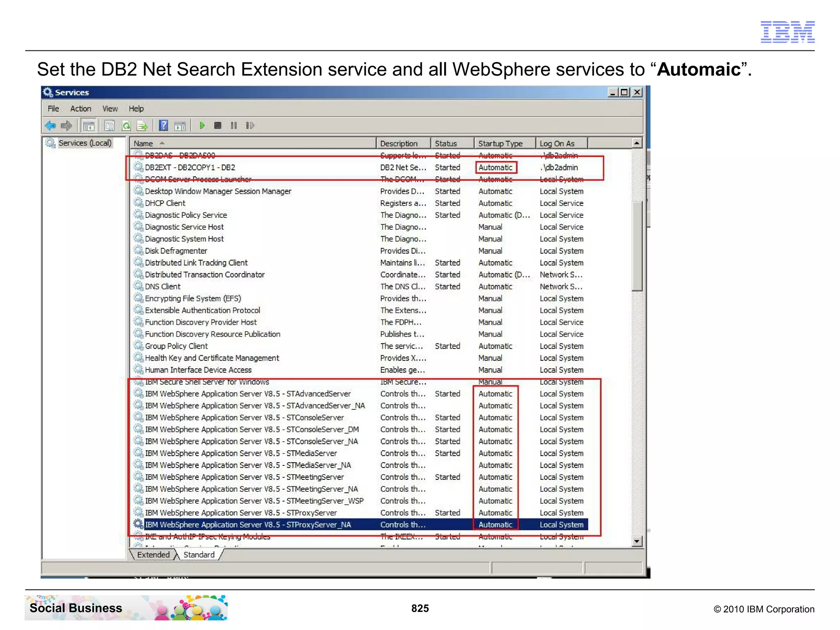
Task: Open the Properties toolbar icon
Action: pyautogui.click(x=109, y=126)
